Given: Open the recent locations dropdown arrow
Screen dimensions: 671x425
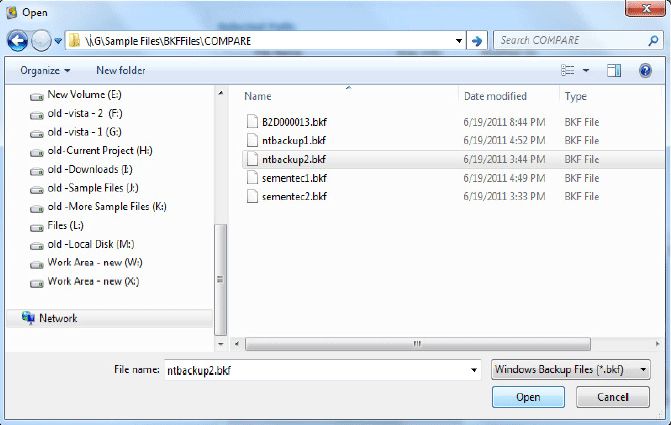Looking at the screenshot, I should click(58, 42).
